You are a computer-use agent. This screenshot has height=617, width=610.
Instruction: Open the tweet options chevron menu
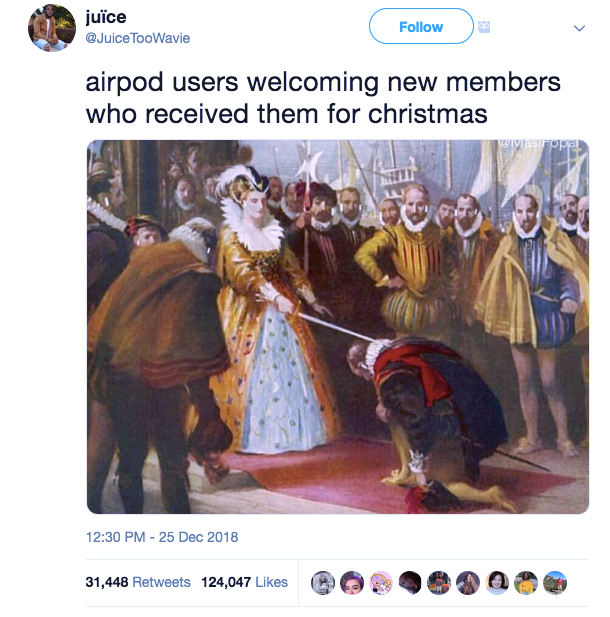(x=579, y=28)
